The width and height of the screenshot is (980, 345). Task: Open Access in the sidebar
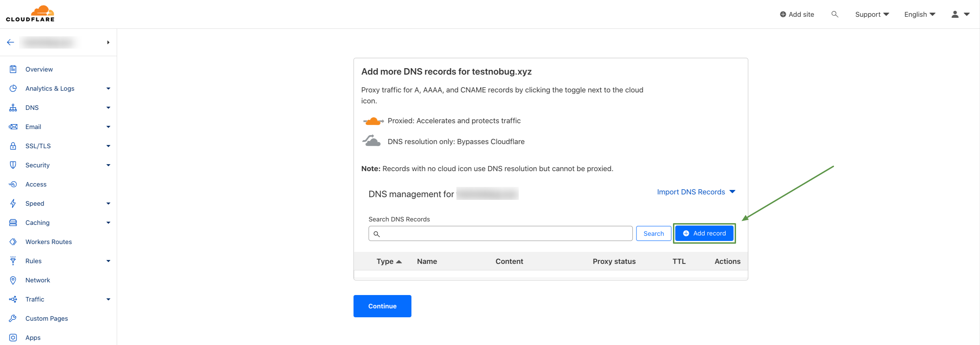(x=36, y=184)
